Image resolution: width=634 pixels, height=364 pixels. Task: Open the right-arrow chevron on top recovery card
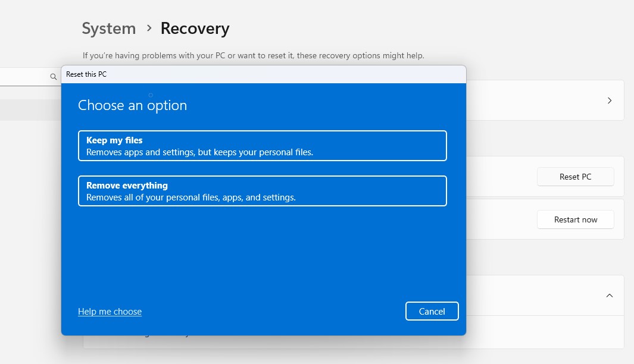[609, 100]
